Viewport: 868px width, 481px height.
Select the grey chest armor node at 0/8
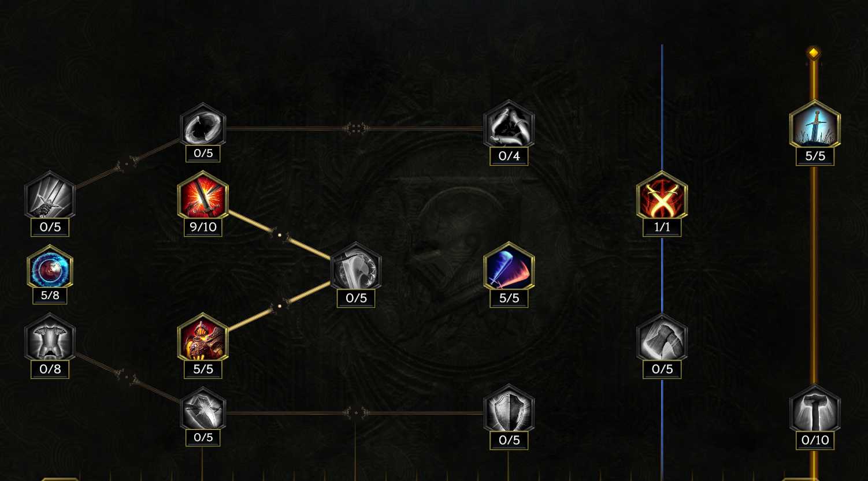point(50,339)
